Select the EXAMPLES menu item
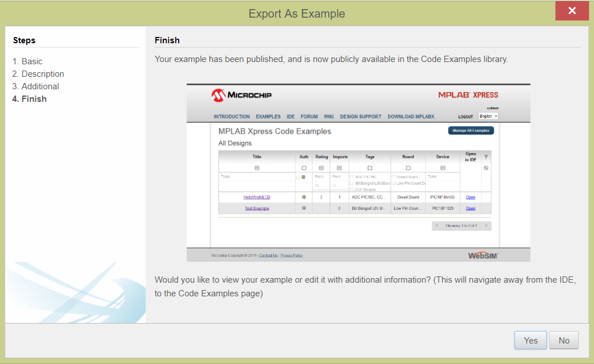This screenshot has width=594, height=364. pyautogui.click(x=268, y=117)
